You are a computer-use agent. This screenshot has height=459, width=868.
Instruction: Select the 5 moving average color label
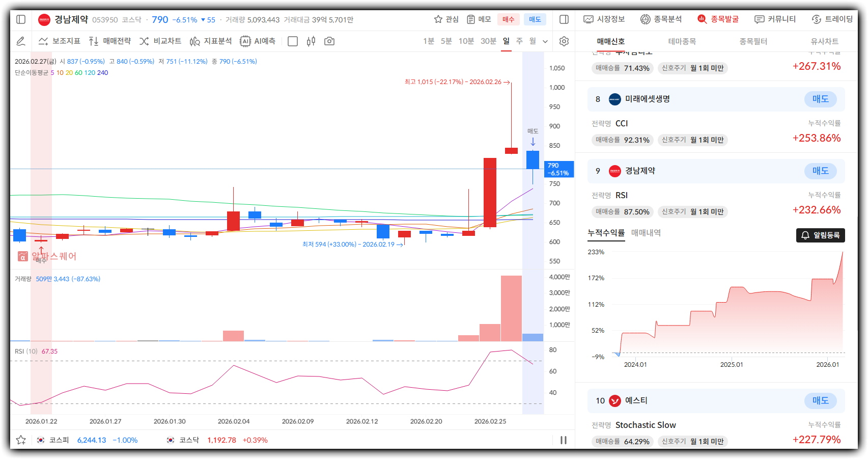(x=52, y=73)
